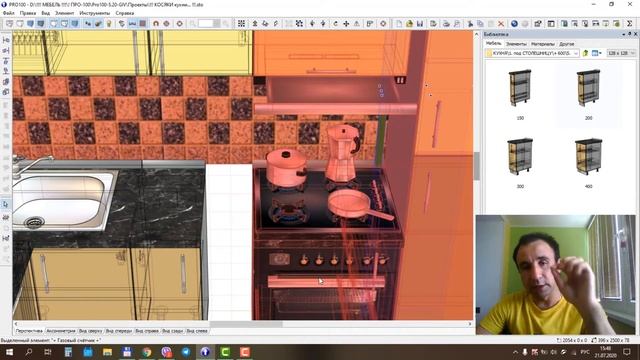Image resolution: width=640 pixels, height=360 pixels.
Task: Click the vertical viewport scrollbar thumb
Action: click(x=476, y=166)
